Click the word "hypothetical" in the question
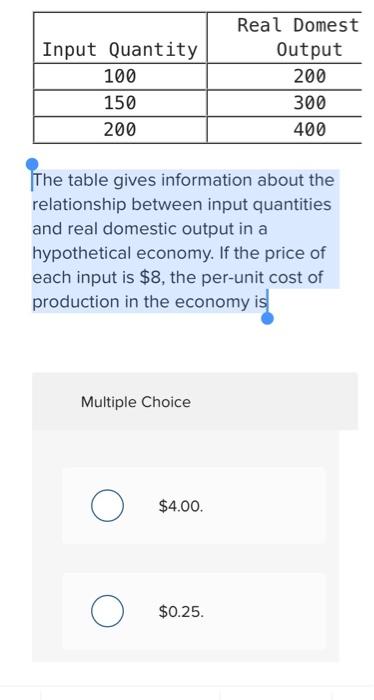The height and width of the screenshot is (700, 374). 82,254
